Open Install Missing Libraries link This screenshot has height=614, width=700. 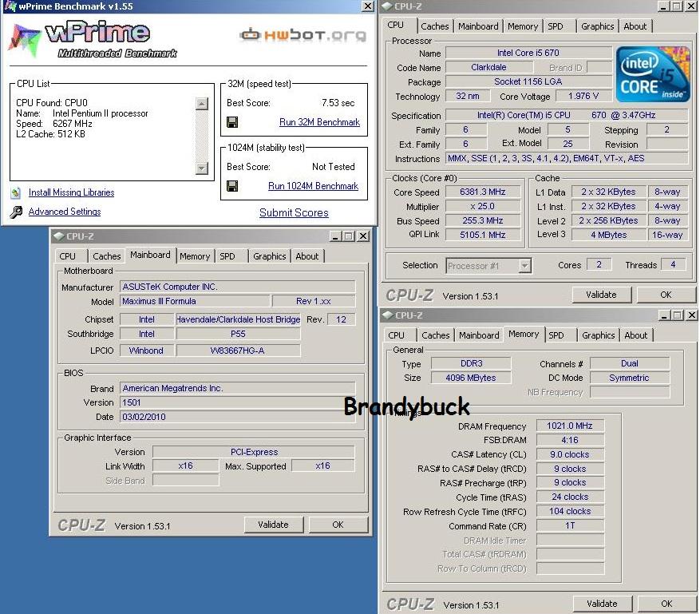coord(71,192)
